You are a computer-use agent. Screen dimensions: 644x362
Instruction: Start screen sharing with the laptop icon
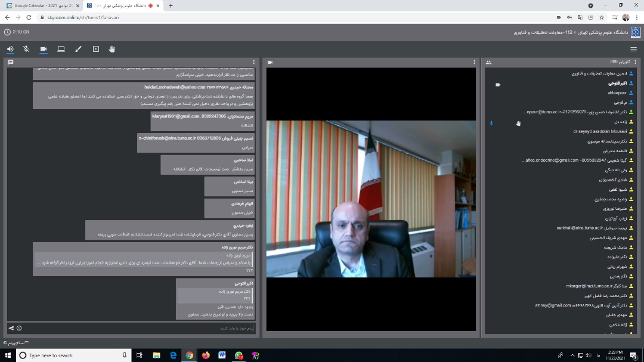coord(61,49)
